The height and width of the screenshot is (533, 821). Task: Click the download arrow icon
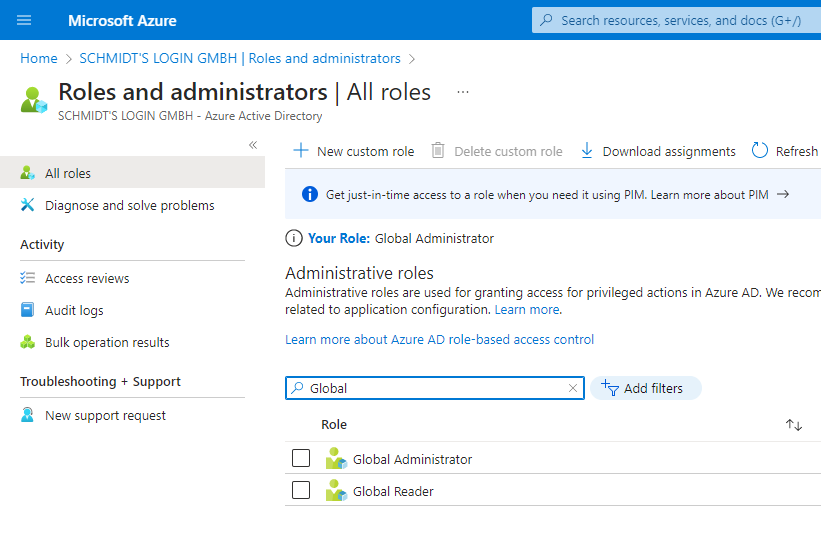(587, 151)
